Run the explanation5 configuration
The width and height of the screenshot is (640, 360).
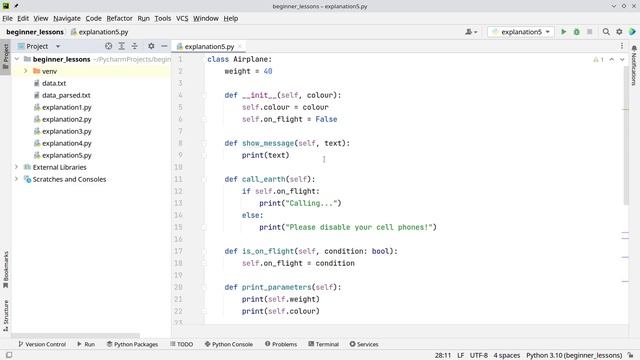[x=563, y=32]
